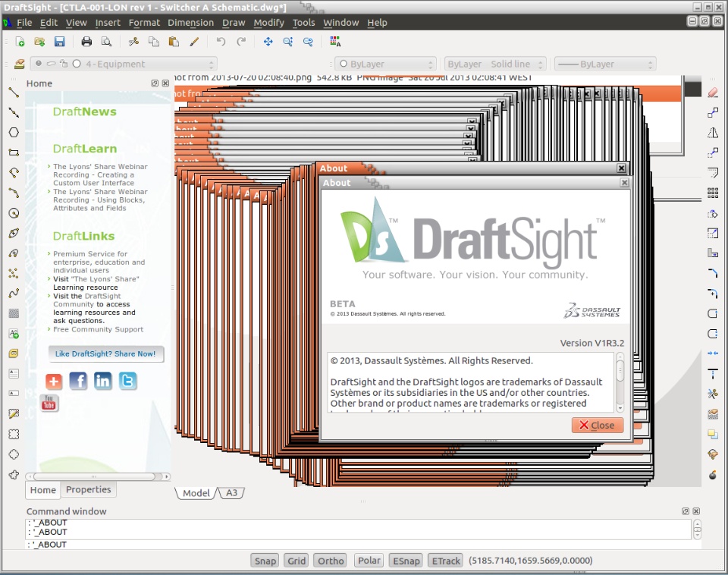Toggle ETrack button

446,561
